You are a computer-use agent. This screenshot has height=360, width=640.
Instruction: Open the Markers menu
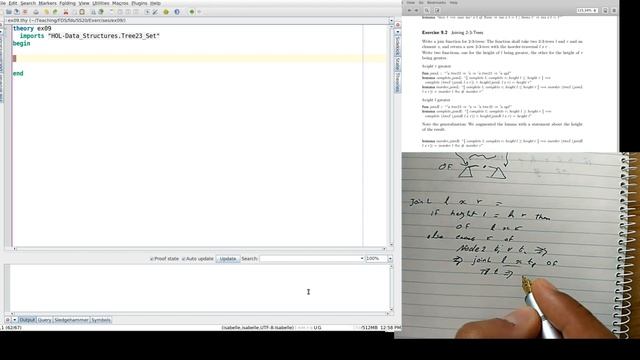47,3
